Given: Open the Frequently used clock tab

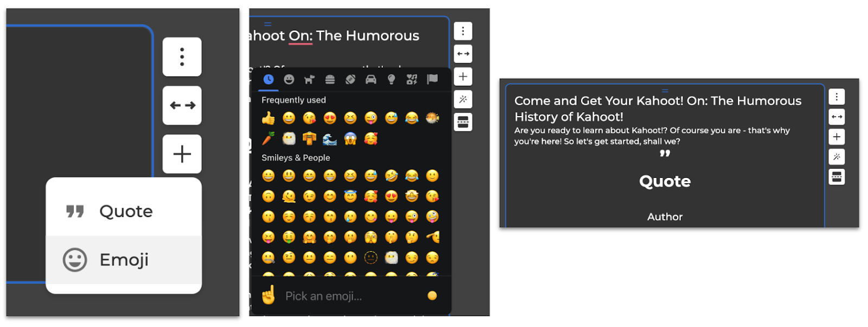Looking at the screenshot, I should click(269, 80).
